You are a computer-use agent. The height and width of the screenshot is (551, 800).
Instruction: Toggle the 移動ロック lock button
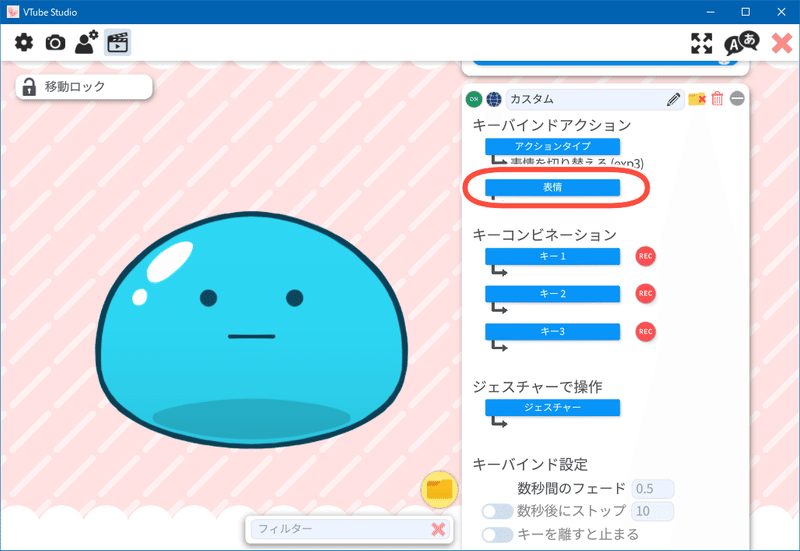click(x=84, y=87)
